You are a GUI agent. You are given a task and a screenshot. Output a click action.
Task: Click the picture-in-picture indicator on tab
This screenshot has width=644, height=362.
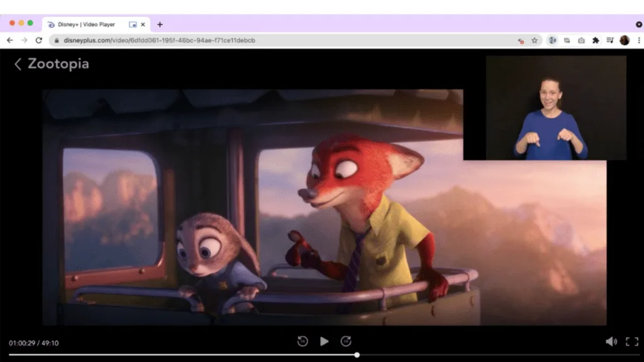pos(133,25)
